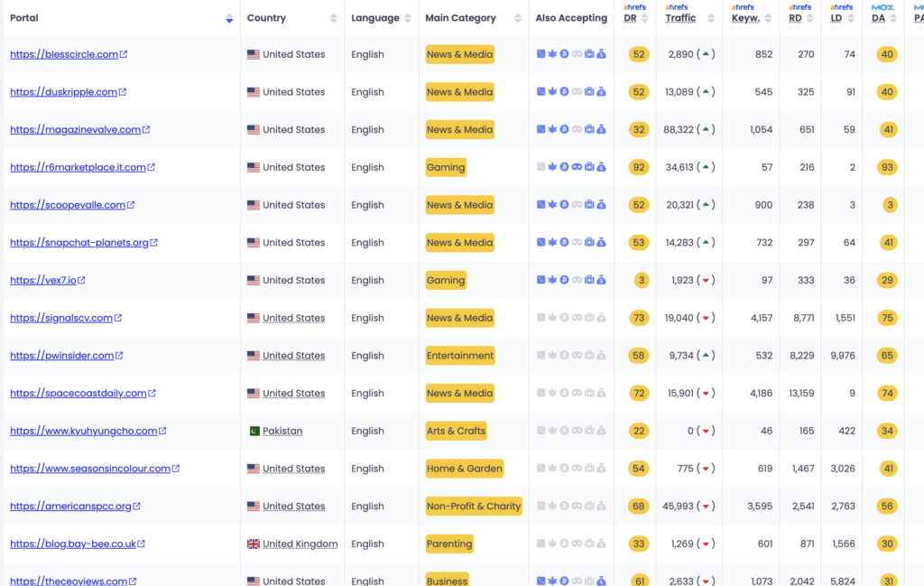Click red traffic trend arrow for americanspcc.org

click(706, 507)
